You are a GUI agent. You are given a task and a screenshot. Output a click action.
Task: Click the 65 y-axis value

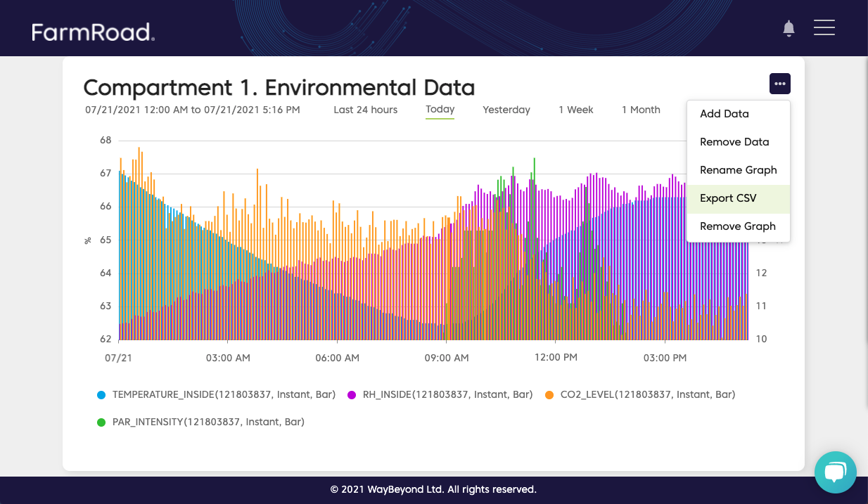(106, 240)
